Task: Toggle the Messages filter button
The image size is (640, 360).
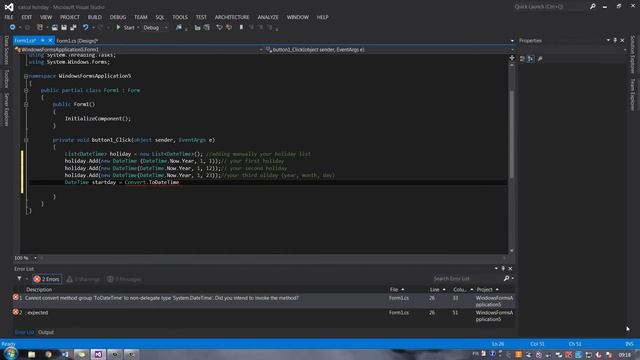Action: (x=124, y=279)
